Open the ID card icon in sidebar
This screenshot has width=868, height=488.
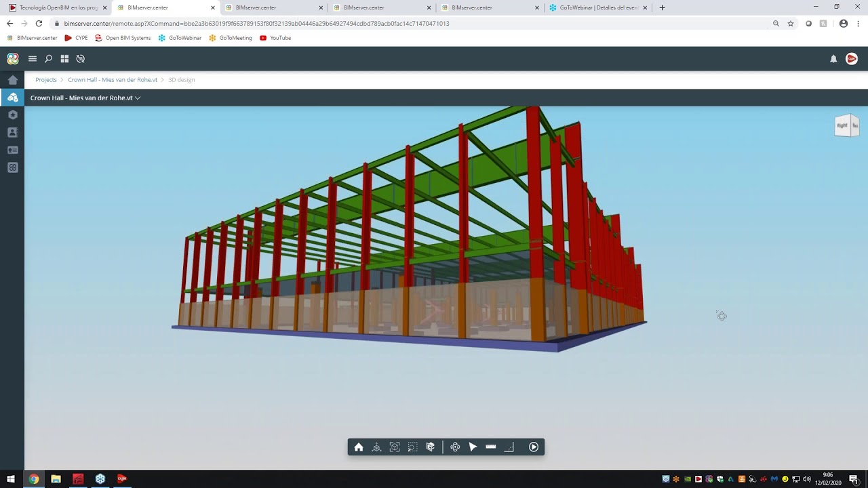coord(12,150)
